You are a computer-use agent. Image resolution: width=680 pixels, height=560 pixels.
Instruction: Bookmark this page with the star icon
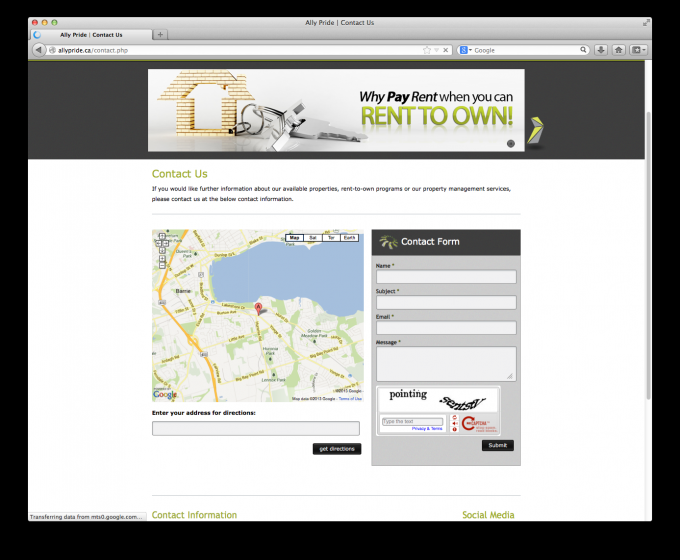tap(427, 49)
